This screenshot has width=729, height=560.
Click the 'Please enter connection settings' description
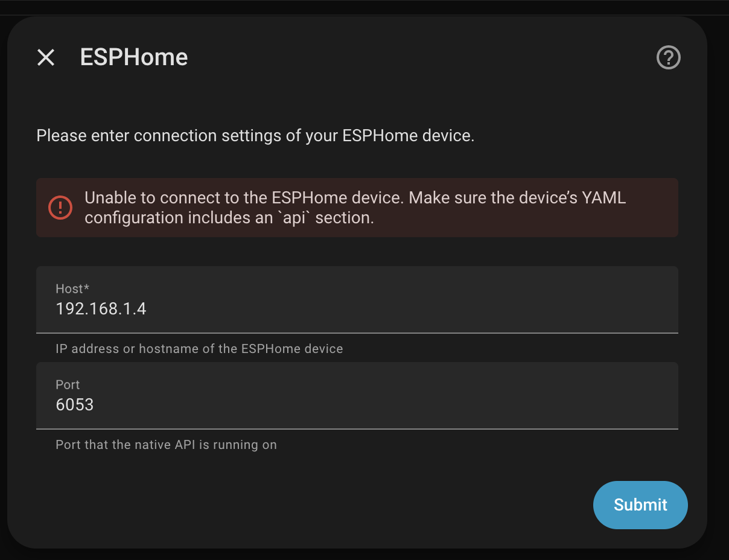[x=255, y=136]
